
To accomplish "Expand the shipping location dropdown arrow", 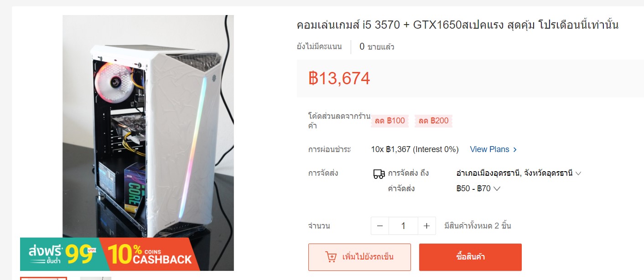I will point(578,173).
